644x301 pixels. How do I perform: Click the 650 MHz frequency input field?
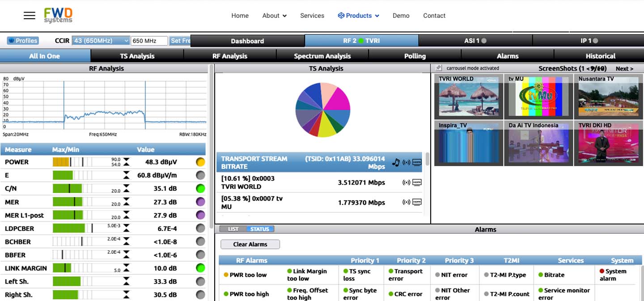point(149,41)
